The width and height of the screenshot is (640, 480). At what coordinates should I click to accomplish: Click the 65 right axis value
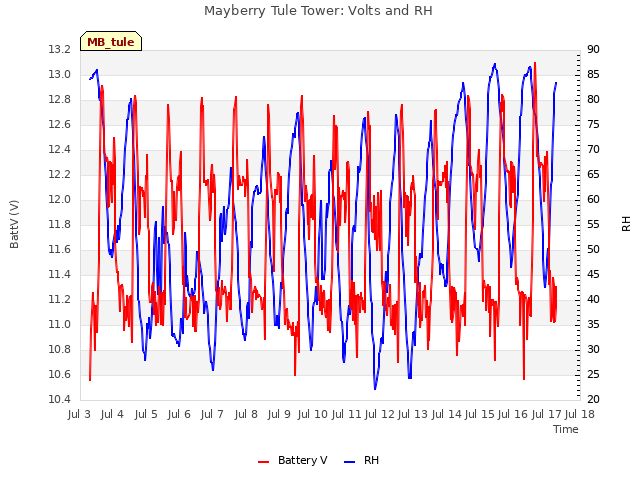coord(593,174)
